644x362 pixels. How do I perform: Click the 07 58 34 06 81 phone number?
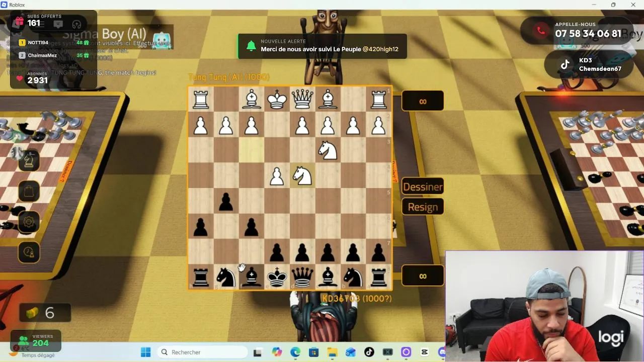(588, 34)
